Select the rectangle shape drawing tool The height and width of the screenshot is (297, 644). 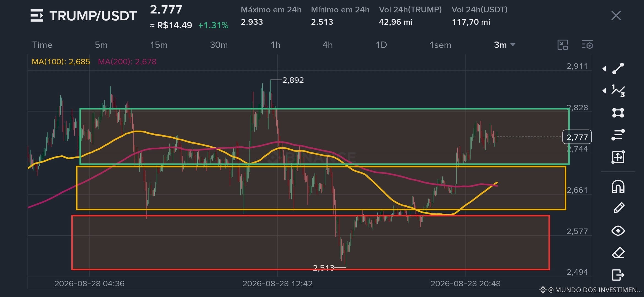(618, 113)
